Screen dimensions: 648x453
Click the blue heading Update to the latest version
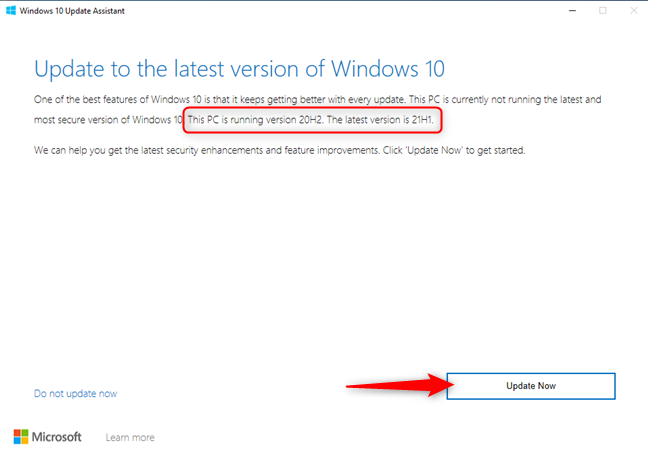(x=239, y=69)
